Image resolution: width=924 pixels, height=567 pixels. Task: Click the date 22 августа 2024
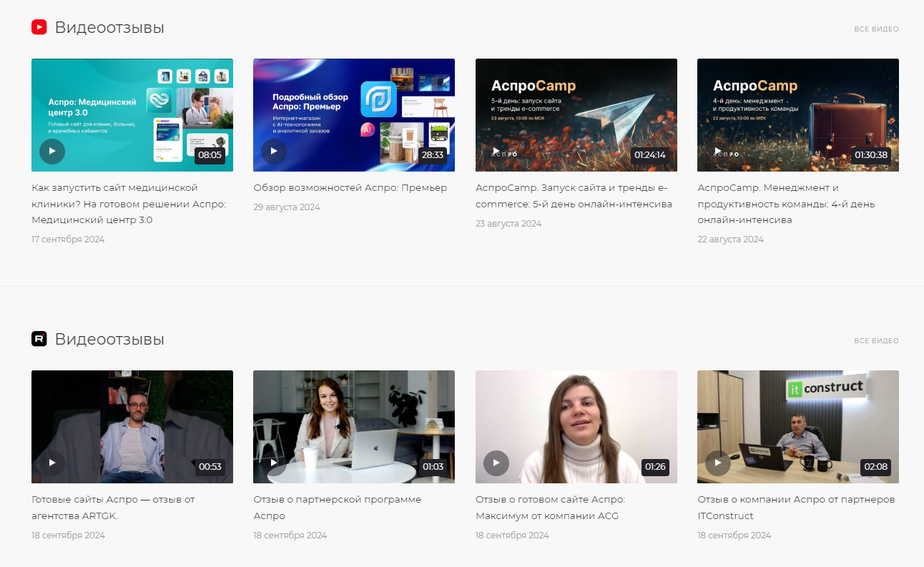[x=730, y=240]
